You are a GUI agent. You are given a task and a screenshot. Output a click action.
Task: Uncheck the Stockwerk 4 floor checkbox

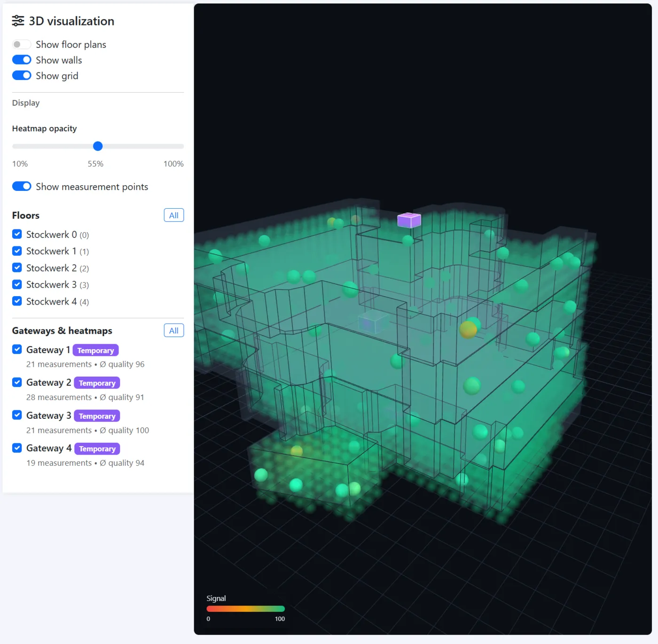[x=17, y=301]
